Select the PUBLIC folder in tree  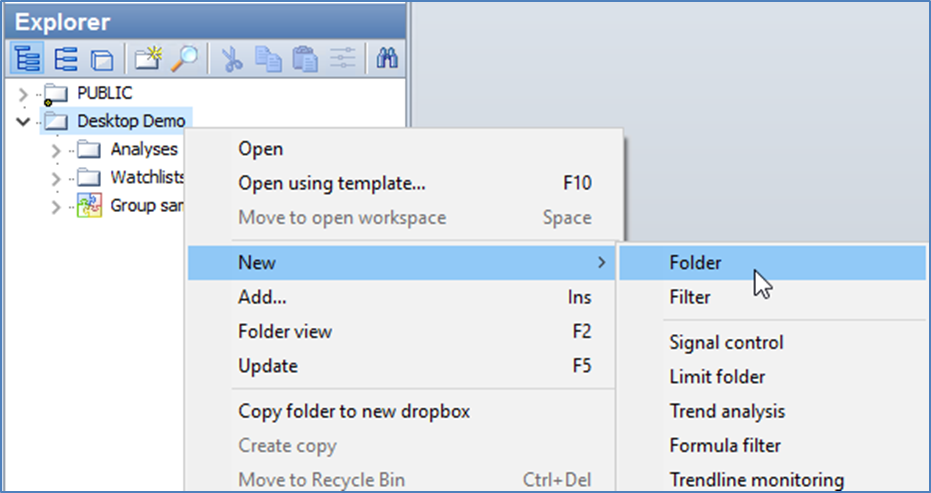coord(104,93)
